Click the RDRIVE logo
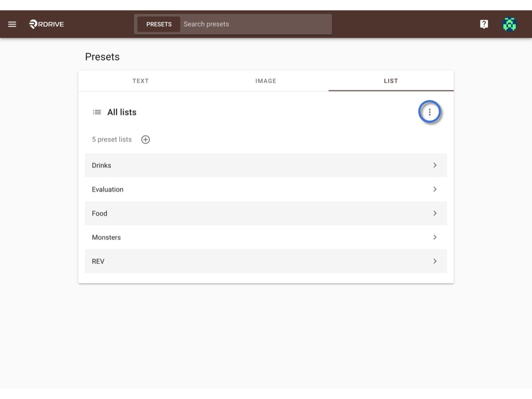This screenshot has width=532, height=399. point(46,24)
